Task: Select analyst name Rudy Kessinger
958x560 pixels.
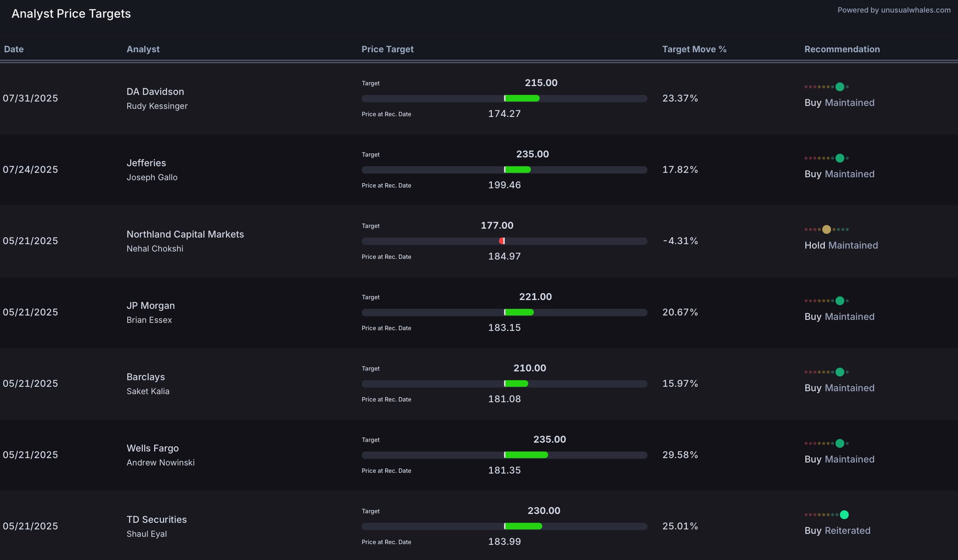Action: click(157, 106)
